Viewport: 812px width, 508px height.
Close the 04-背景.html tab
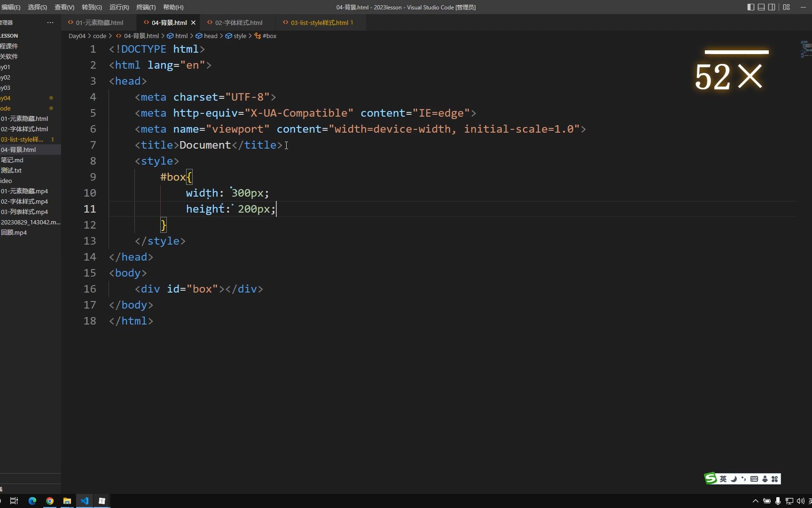(x=193, y=22)
